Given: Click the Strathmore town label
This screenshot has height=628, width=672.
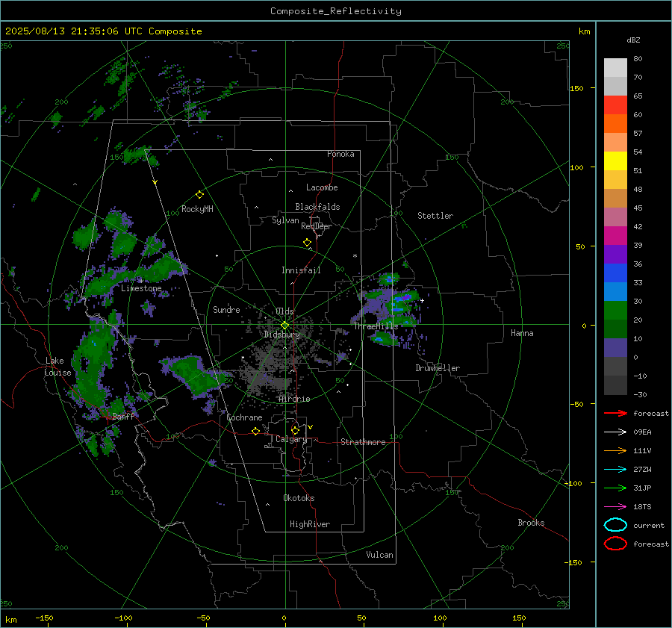Looking at the screenshot, I should point(363,442).
